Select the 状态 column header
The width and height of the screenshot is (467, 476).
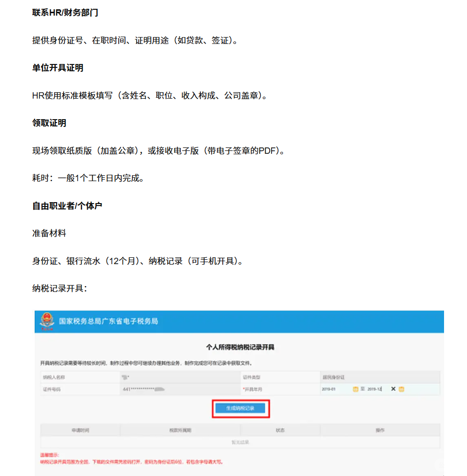[x=280, y=430]
